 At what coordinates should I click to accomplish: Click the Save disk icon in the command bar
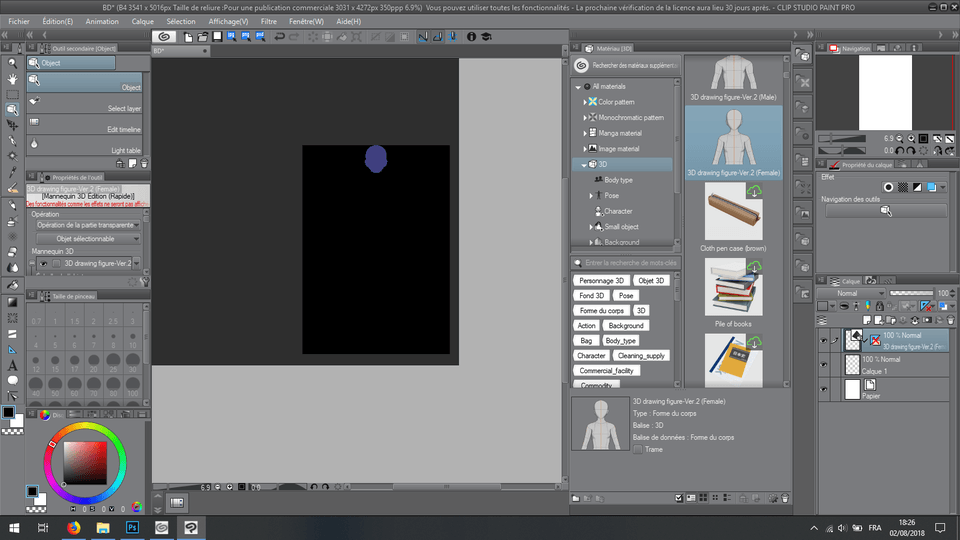pos(217,37)
